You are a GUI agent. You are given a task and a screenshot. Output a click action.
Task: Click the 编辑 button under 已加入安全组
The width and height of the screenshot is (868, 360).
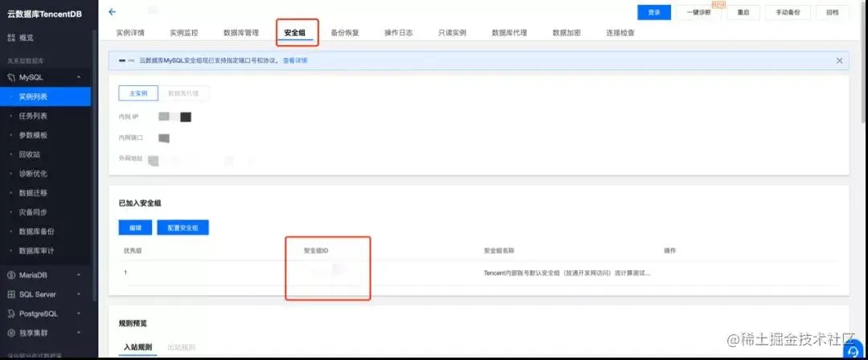click(135, 227)
